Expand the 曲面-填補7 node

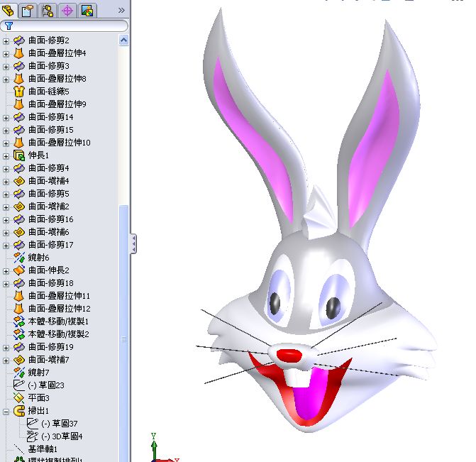tap(6, 361)
